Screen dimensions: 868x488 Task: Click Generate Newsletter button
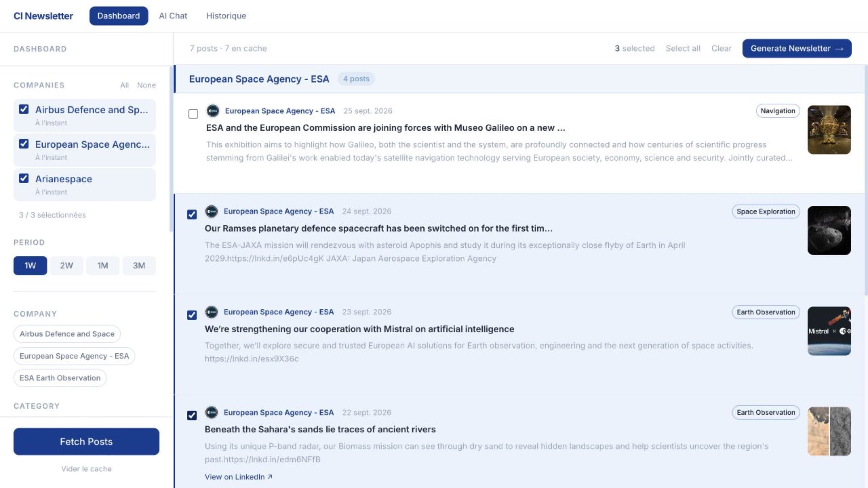tap(797, 48)
